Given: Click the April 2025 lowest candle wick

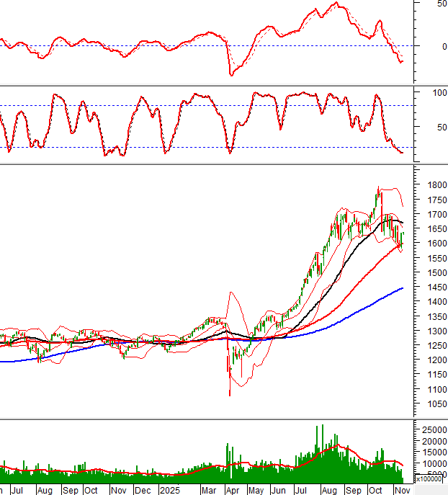Looking at the screenshot, I should (230, 393).
